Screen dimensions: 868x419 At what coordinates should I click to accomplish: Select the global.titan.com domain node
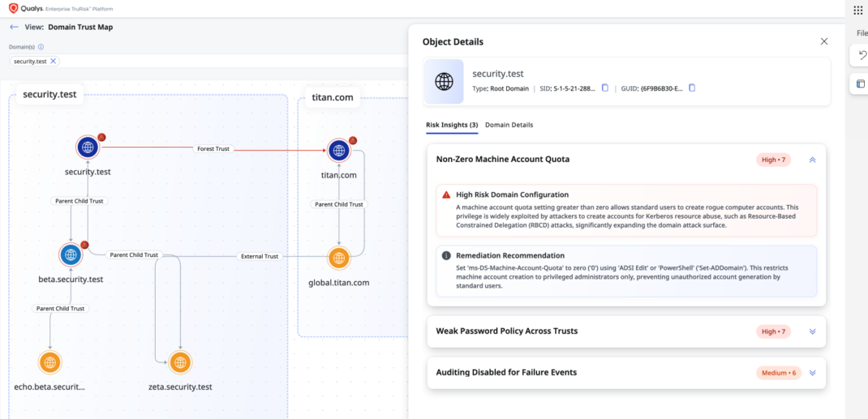point(339,258)
